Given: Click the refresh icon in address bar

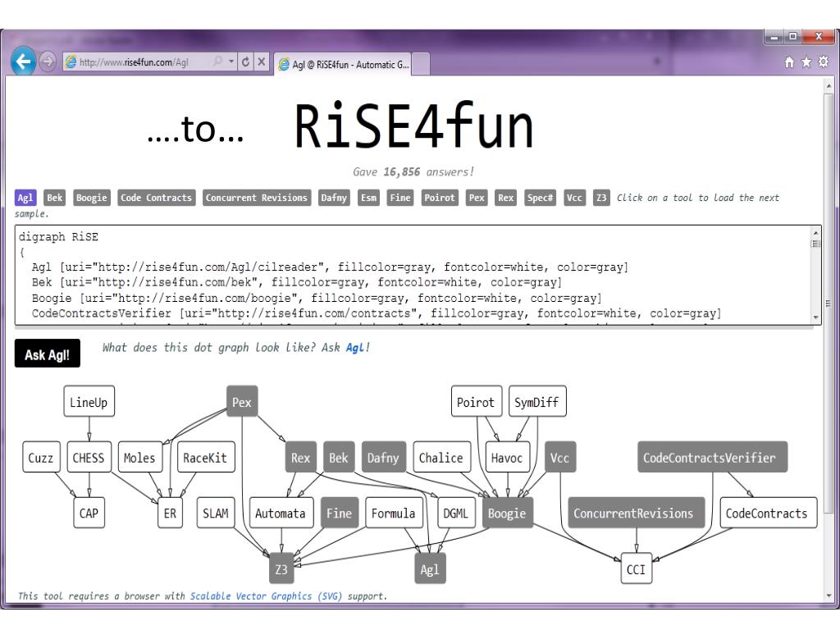Looking at the screenshot, I should pyautogui.click(x=245, y=62).
